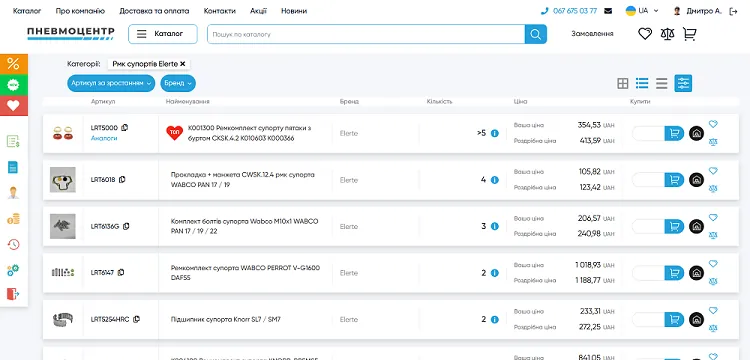750x360 pixels.
Task: Remove the Рмк супортів Elerte category filter
Action: [x=183, y=64]
